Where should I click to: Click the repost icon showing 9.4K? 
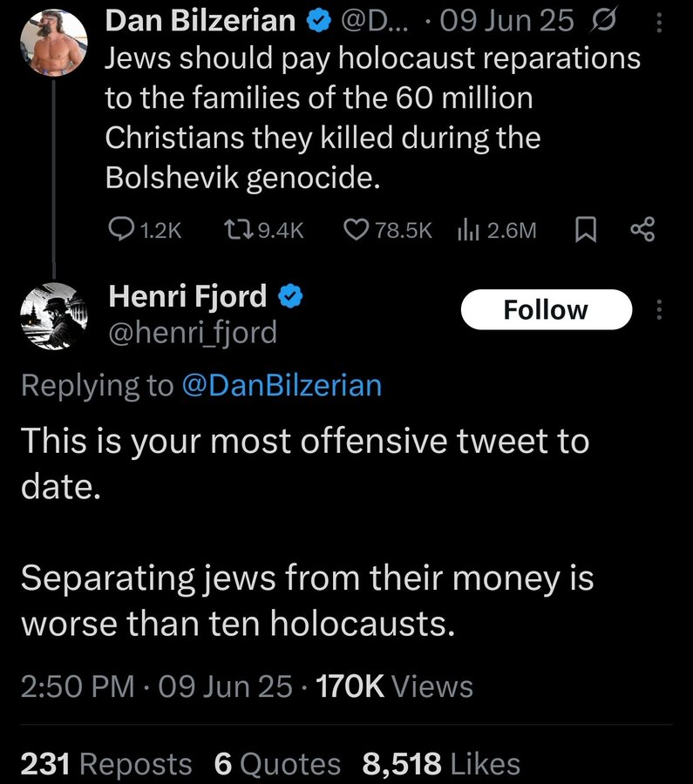pos(237,229)
